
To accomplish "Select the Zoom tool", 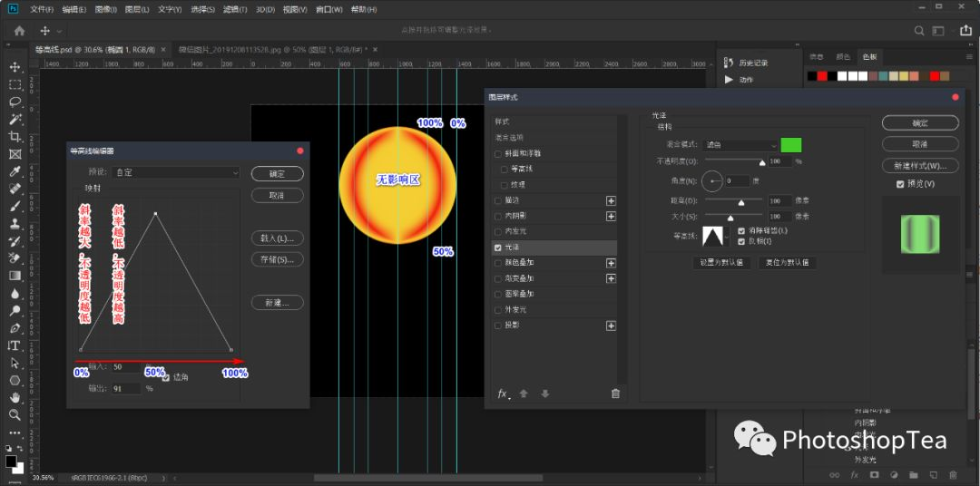I will (15, 414).
